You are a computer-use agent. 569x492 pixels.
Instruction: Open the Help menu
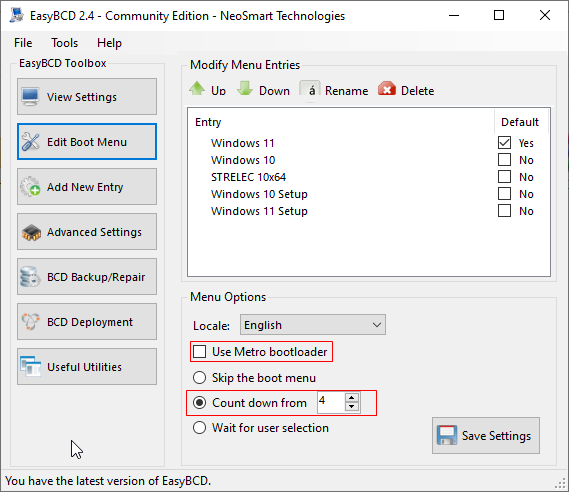coord(109,43)
